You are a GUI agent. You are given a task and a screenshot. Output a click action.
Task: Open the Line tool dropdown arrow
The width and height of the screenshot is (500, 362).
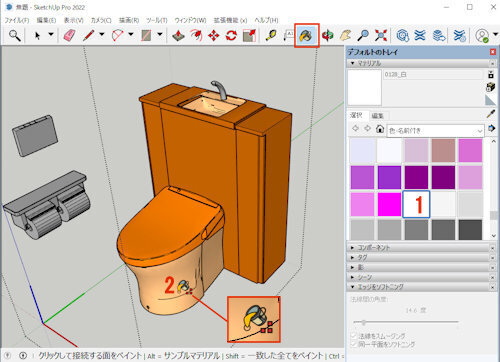click(102, 34)
